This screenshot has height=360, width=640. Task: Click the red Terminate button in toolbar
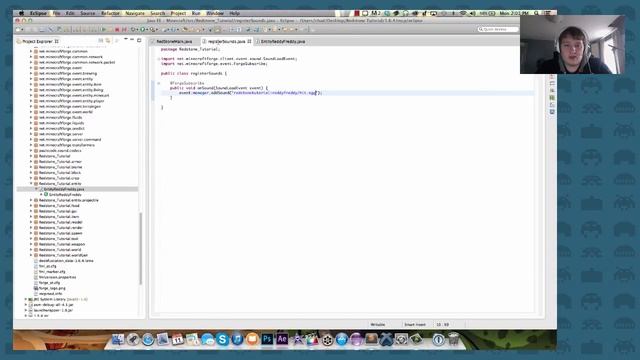pos(117,29)
